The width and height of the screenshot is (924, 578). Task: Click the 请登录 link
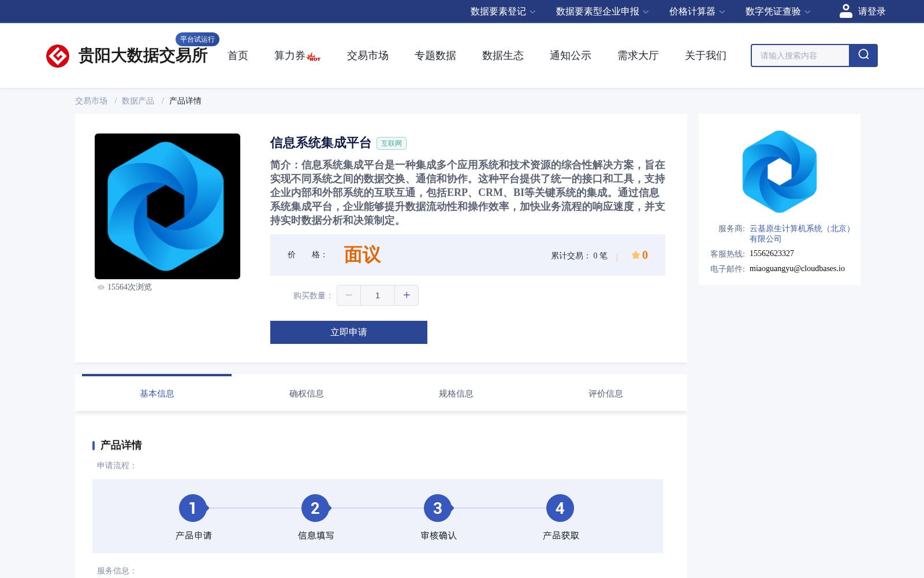(x=871, y=12)
